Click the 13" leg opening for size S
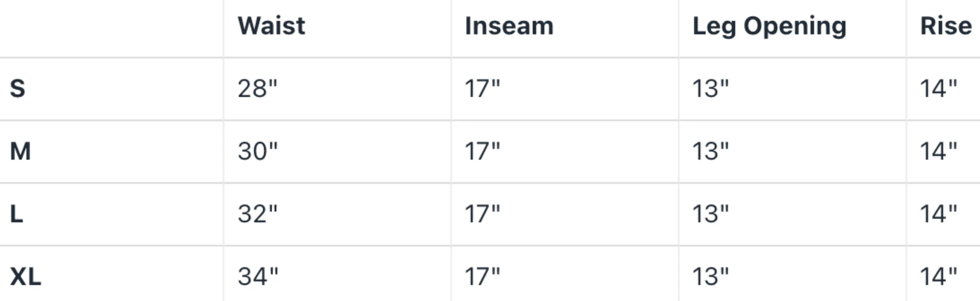The image size is (980, 301). 710,89
